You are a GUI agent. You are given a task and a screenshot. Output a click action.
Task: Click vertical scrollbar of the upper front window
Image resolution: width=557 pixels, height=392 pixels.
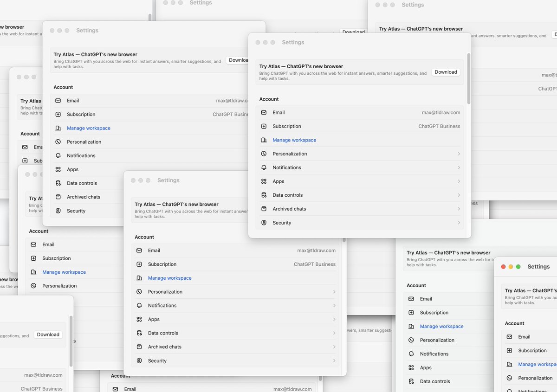click(469, 79)
